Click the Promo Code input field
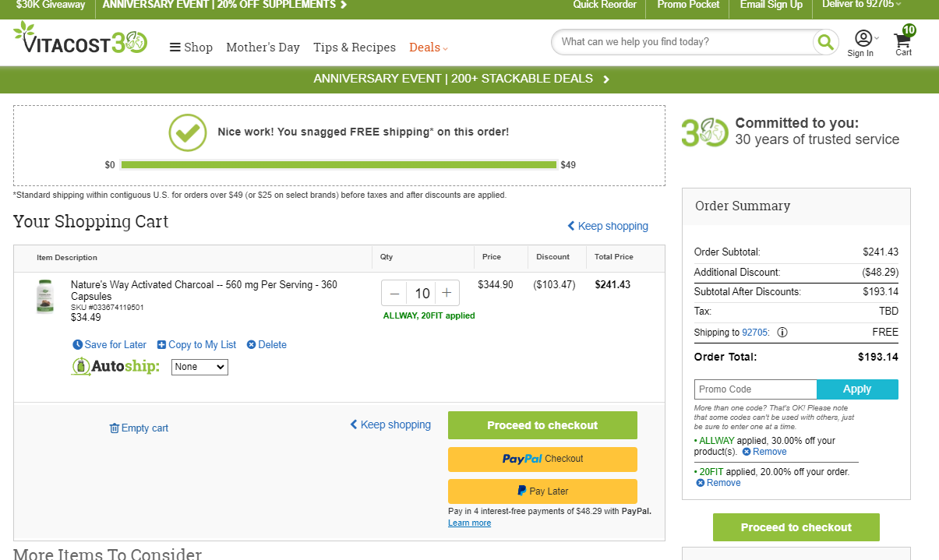Screen dimensions: 939x560 (755, 389)
